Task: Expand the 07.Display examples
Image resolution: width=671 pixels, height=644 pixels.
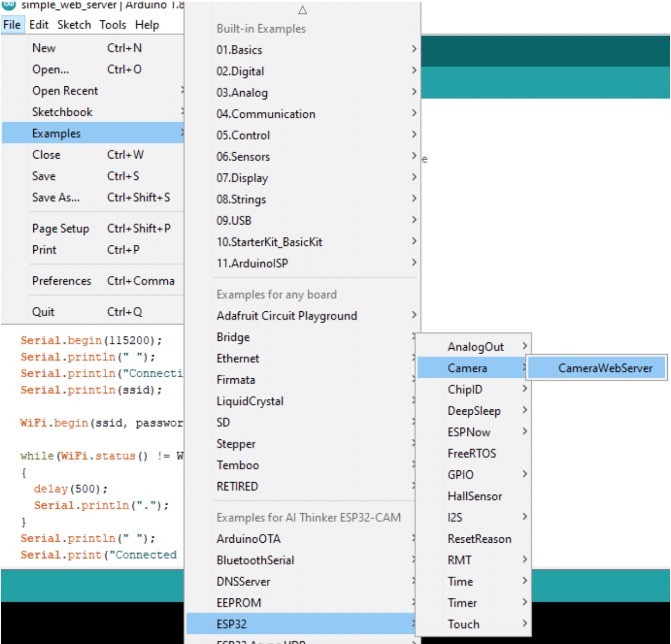Action: (x=303, y=178)
